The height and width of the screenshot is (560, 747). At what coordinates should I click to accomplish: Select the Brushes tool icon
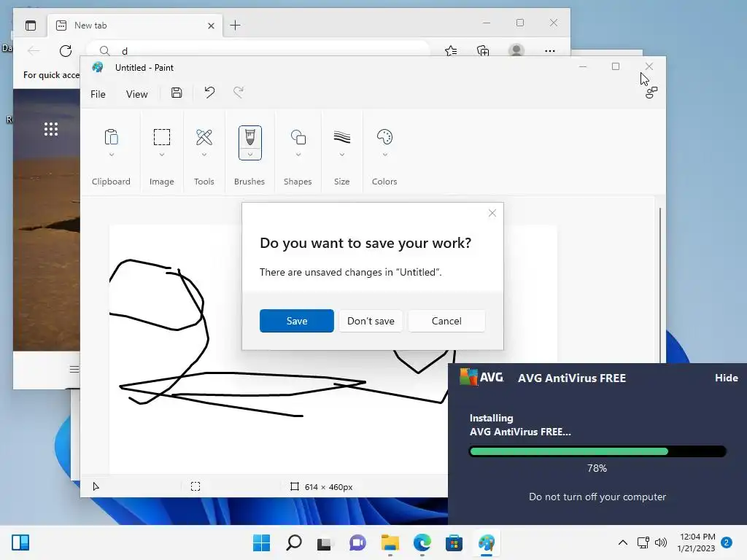[x=250, y=137]
